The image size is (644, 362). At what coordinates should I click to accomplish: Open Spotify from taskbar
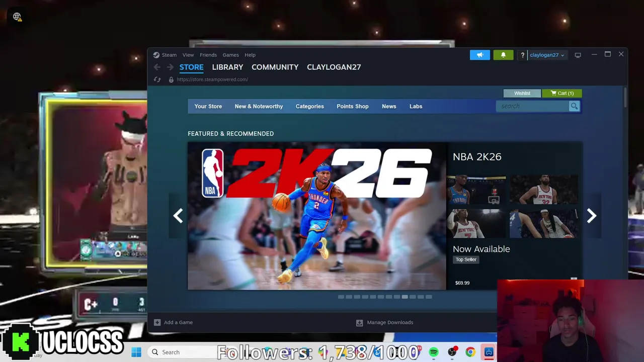[x=433, y=352]
